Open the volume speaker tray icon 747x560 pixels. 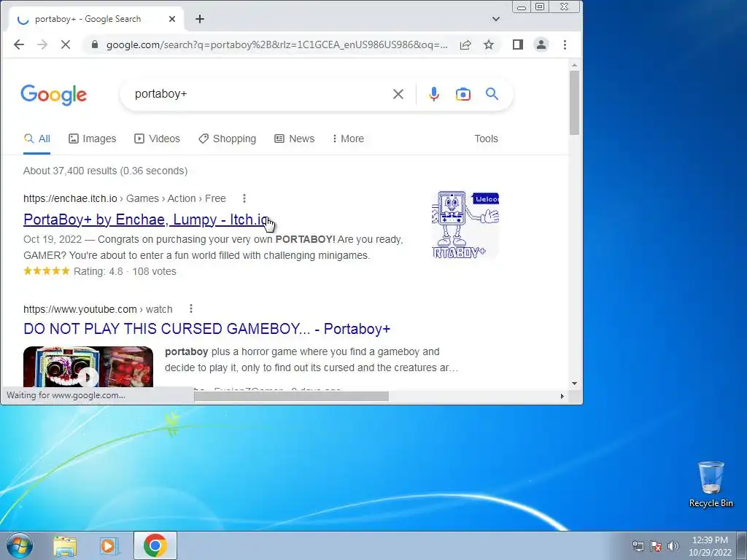point(673,546)
